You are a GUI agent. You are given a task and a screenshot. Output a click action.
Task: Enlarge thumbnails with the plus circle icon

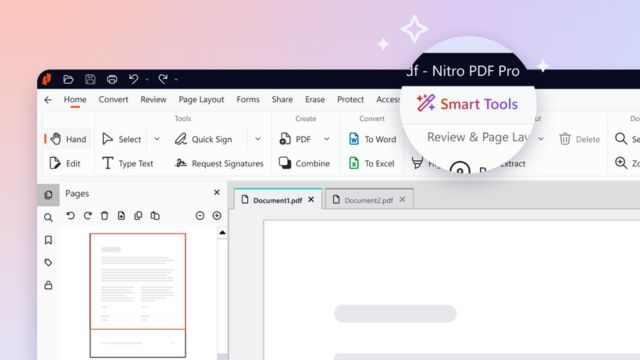coord(217,216)
